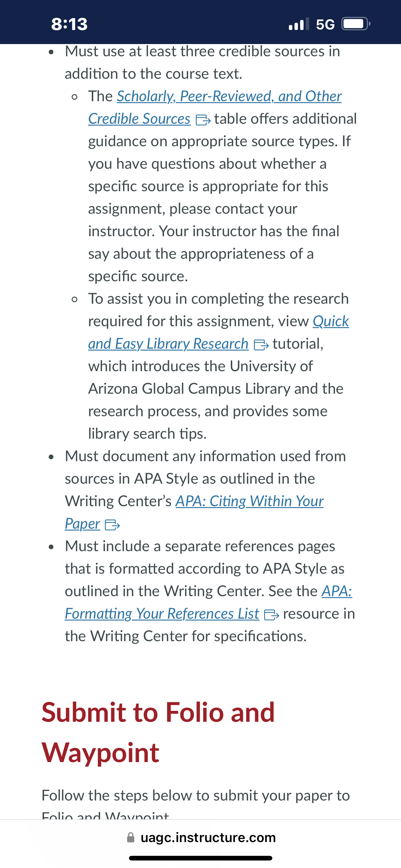Tap external link icon after References List
401x868 pixels.
[272, 615]
